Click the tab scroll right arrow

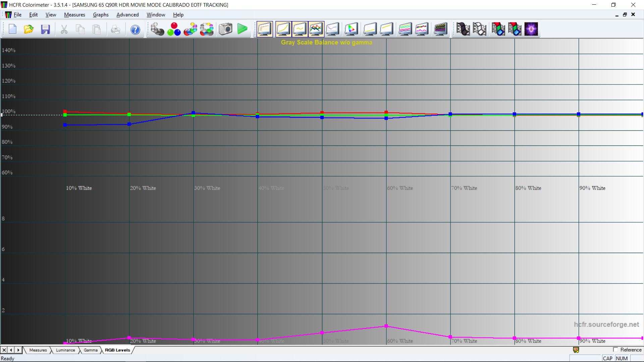point(18,350)
